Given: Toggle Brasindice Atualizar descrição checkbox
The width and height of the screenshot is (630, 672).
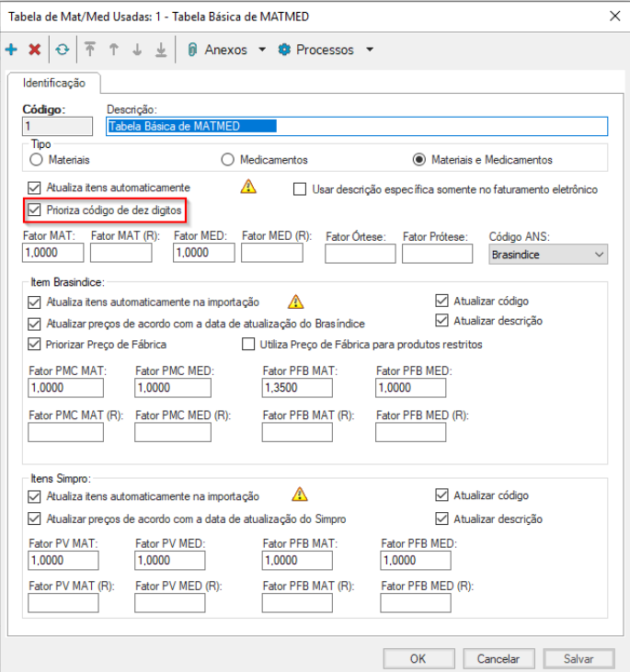Looking at the screenshot, I should click(441, 320).
